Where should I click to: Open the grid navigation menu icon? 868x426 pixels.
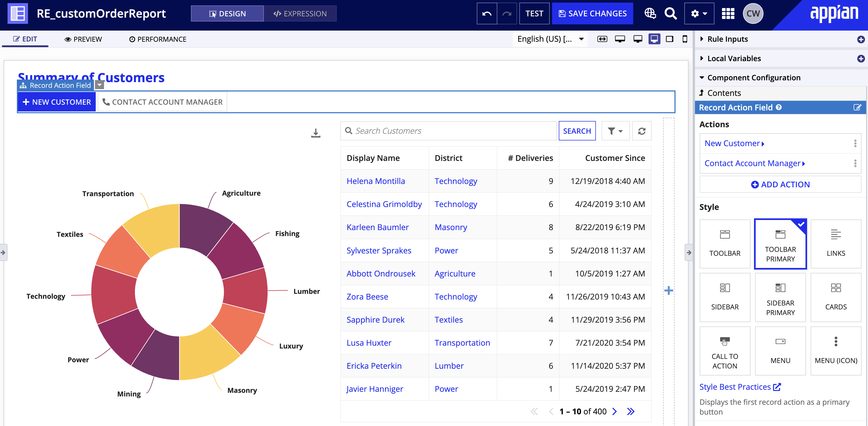point(728,13)
